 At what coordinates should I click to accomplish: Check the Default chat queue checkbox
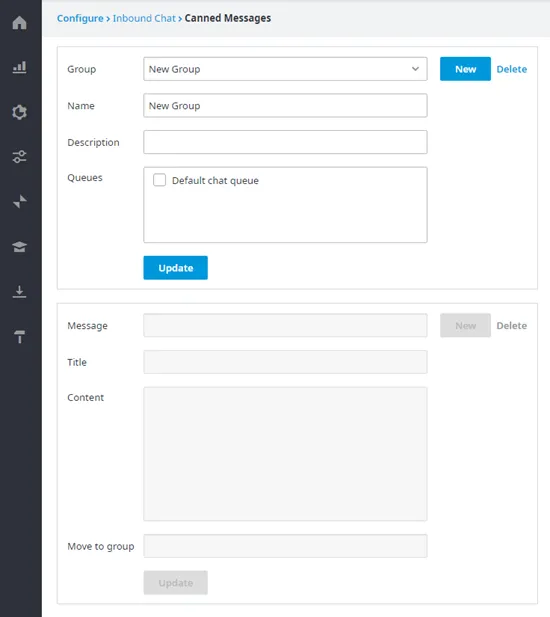coord(159,180)
